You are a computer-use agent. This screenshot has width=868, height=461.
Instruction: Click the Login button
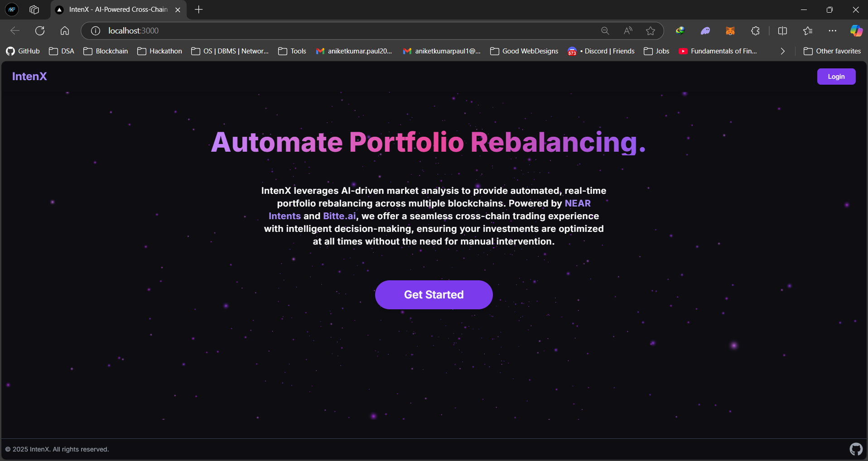836,77
